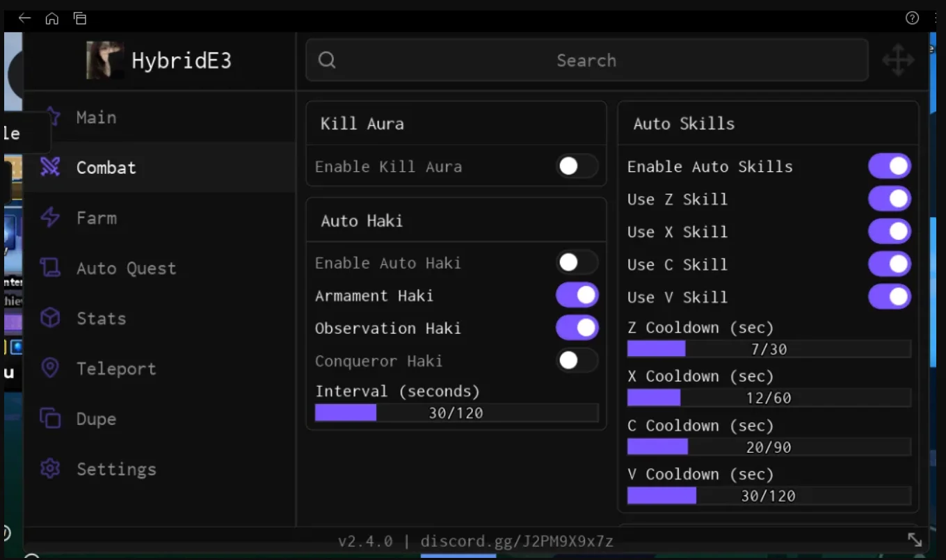Screen dimensions: 946x560
Task: Click the X Cooldown slider bar
Action: (x=769, y=397)
